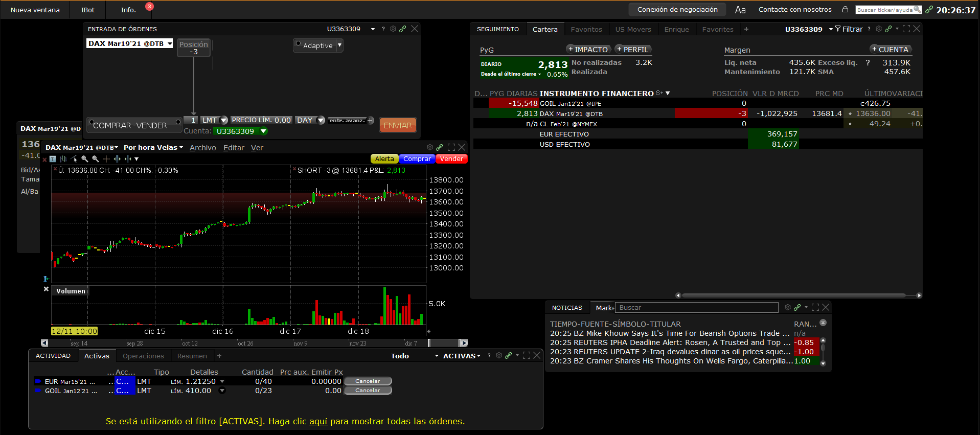Click the chart window green link icon
This screenshot has height=435, width=980.
point(439,147)
